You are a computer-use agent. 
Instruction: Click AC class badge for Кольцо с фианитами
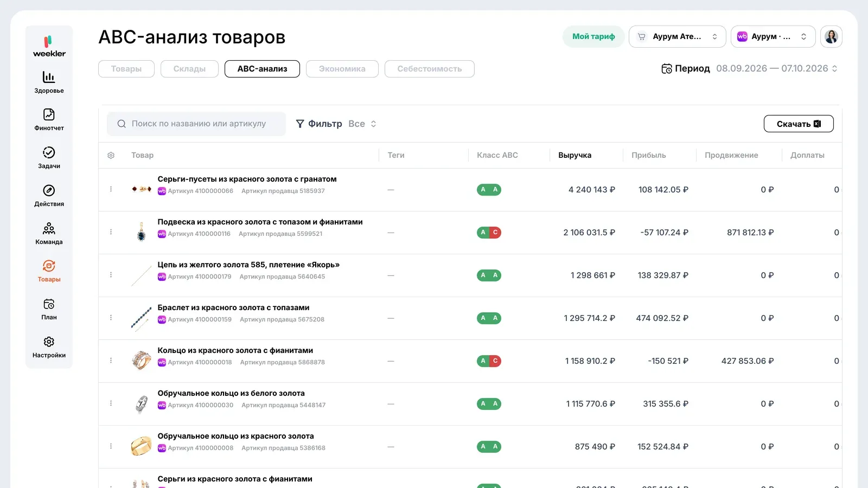pyautogui.click(x=489, y=361)
